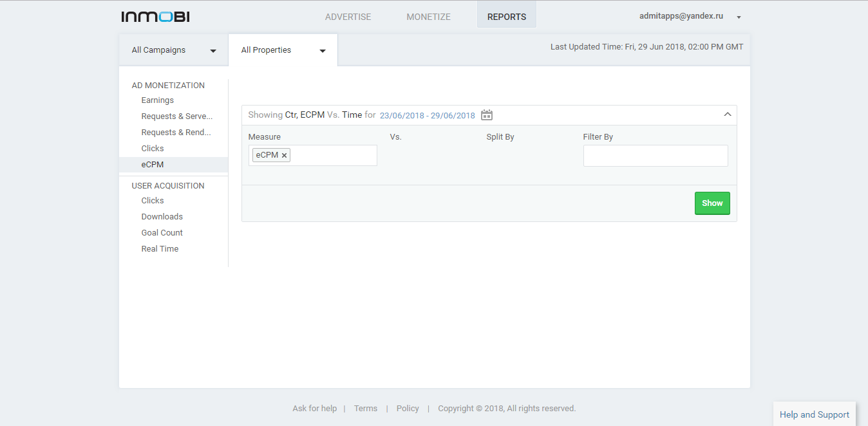Open the Downloads report in sidebar

[162, 217]
